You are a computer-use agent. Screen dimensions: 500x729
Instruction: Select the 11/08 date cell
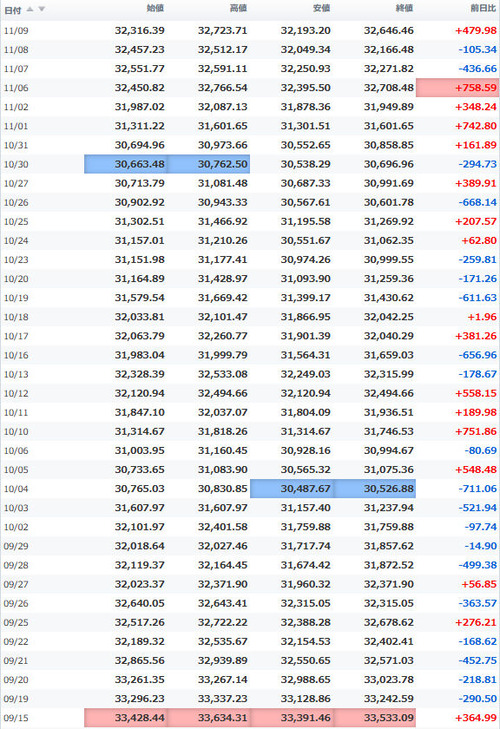click(16, 50)
